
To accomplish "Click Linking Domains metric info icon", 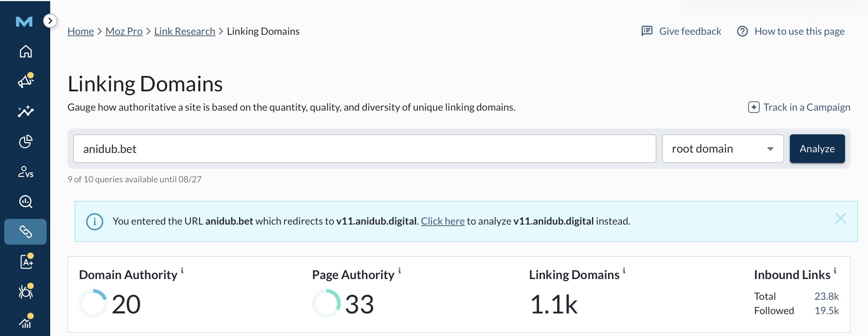I will pos(624,271).
